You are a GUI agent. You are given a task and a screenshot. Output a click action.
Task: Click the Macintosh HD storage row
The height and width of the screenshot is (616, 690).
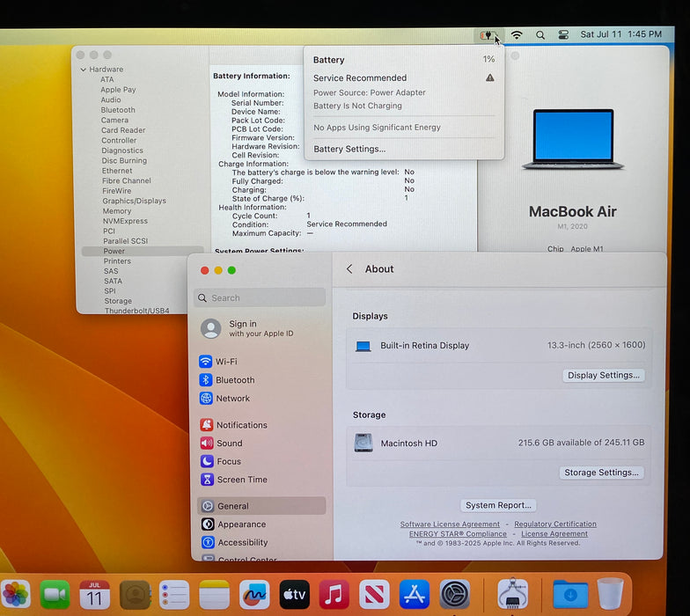[x=499, y=444]
